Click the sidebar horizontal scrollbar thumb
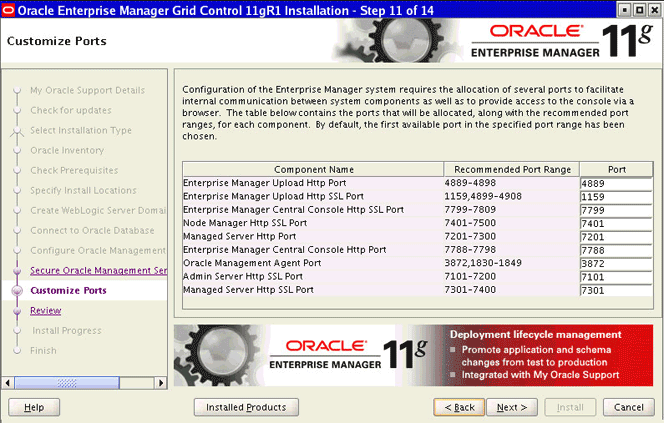The height and width of the screenshot is (423, 664). click(67, 383)
